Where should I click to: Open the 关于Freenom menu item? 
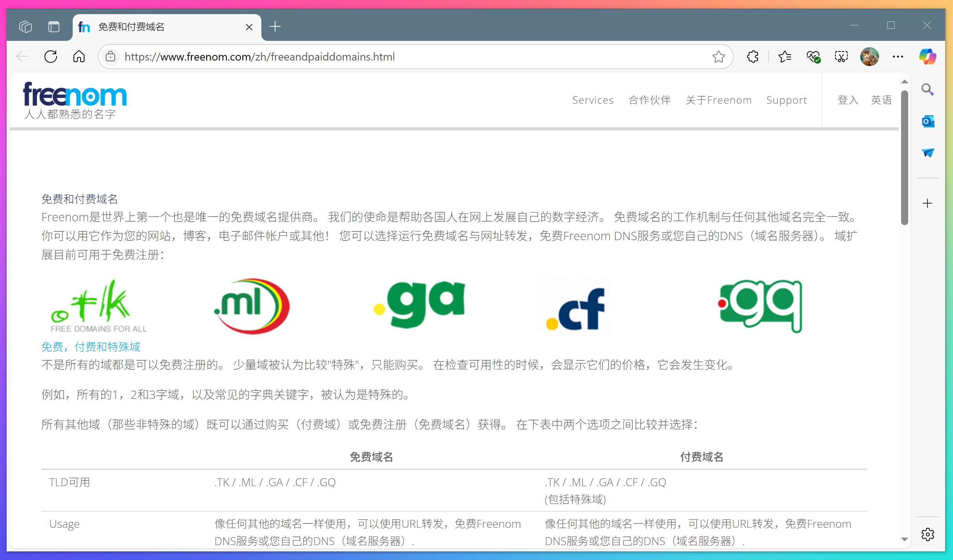pyautogui.click(x=718, y=100)
